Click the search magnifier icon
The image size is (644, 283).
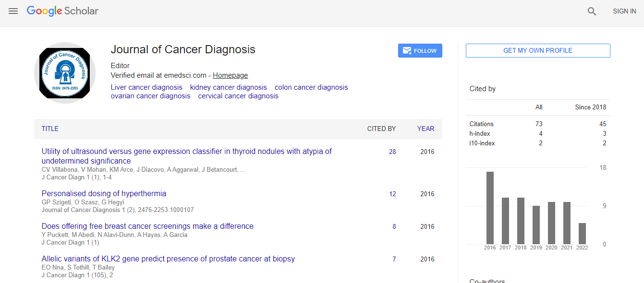coord(592,12)
